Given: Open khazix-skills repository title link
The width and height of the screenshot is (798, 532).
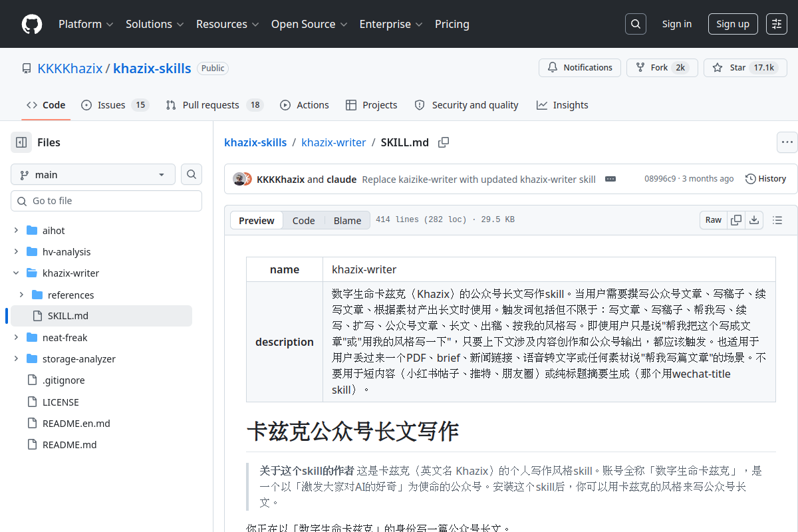Looking at the screenshot, I should [x=152, y=68].
